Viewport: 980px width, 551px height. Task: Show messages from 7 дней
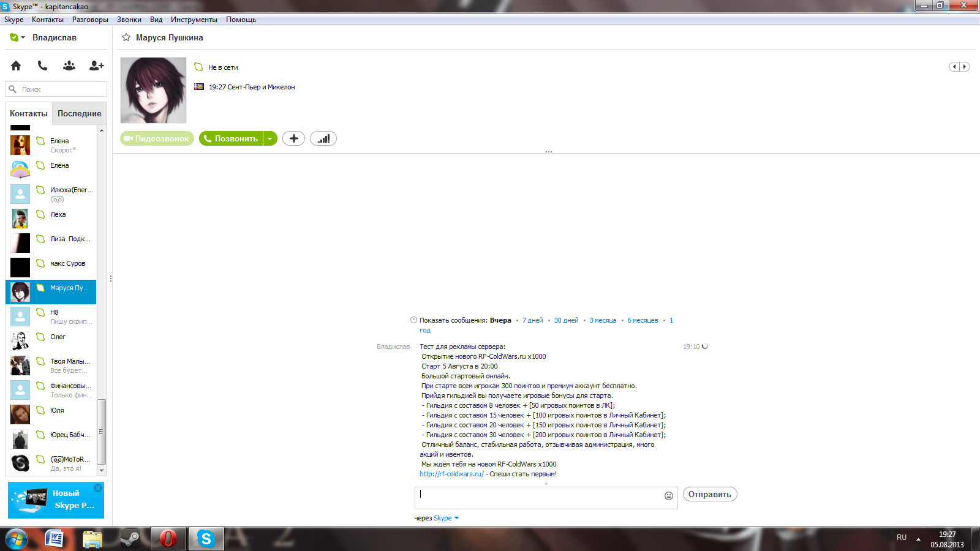(532, 320)
